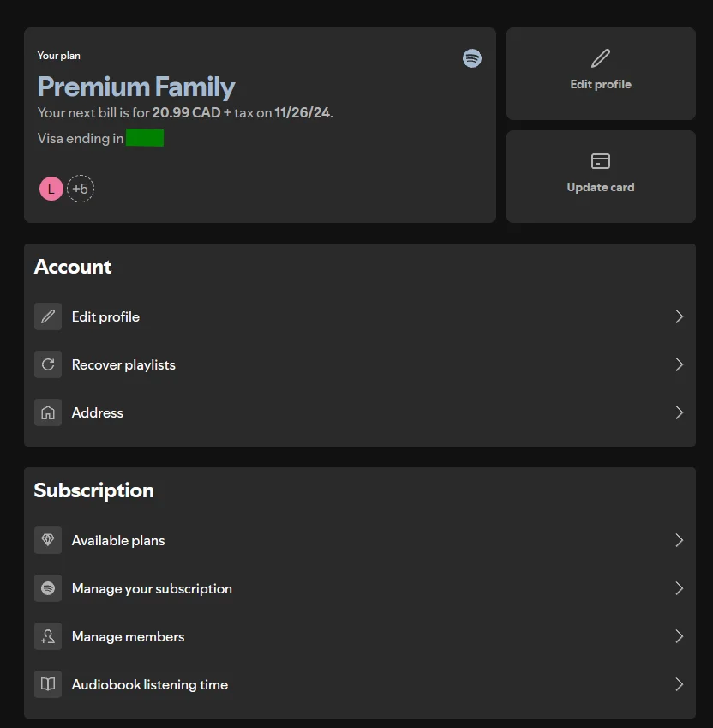The height and width of the screenshot is (728, 713).
Task: Click the pink L member avatar
Action: [x=51, y=189]
